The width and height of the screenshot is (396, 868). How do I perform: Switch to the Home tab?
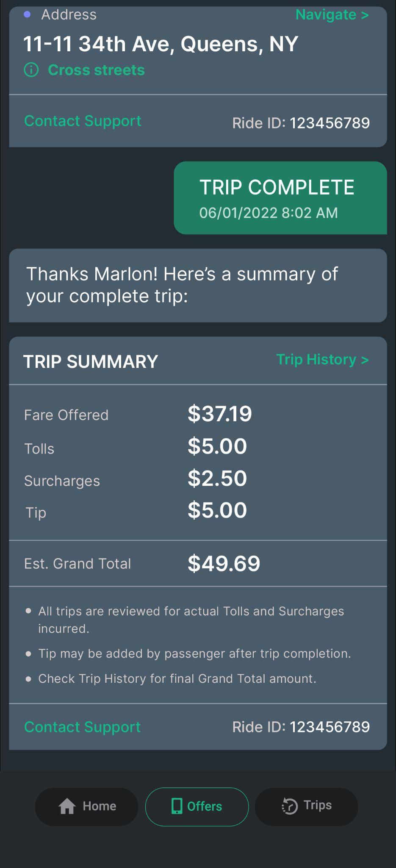click(x=86, y=807)
